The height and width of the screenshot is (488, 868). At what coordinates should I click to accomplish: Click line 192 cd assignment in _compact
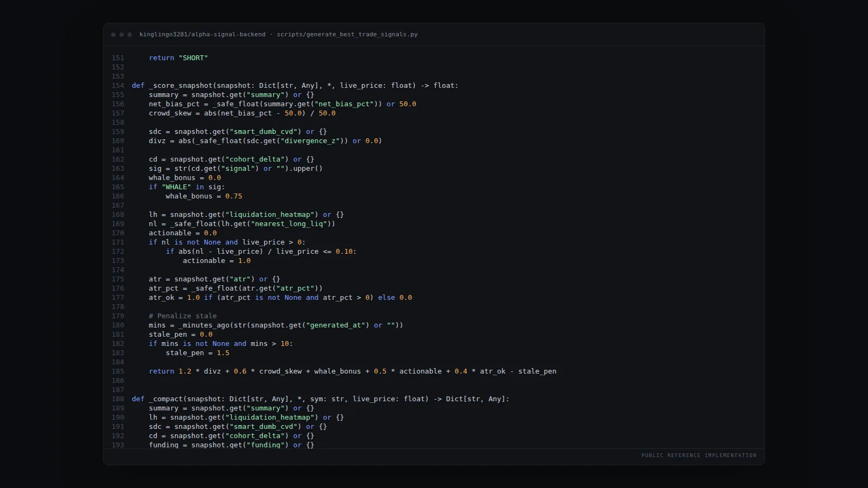coord(232,436)
